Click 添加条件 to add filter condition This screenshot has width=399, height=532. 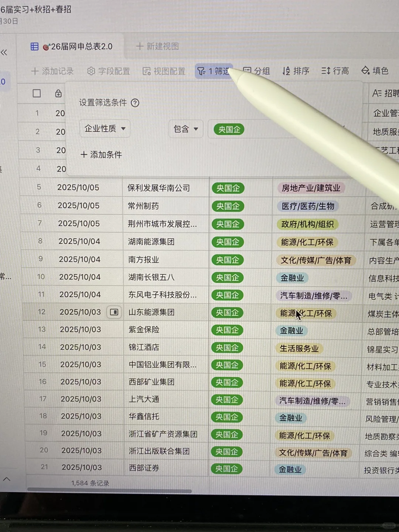[x=101, y=154]
